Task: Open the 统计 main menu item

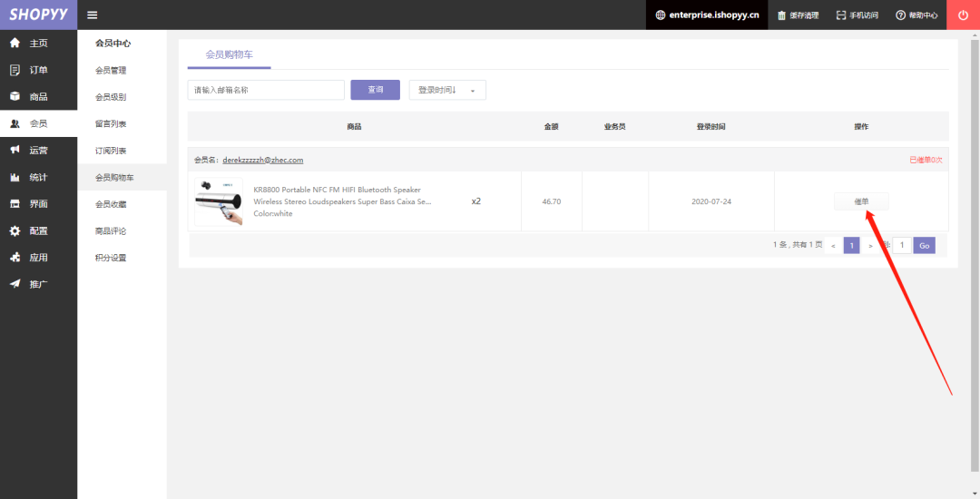Action: click(38, 177)
